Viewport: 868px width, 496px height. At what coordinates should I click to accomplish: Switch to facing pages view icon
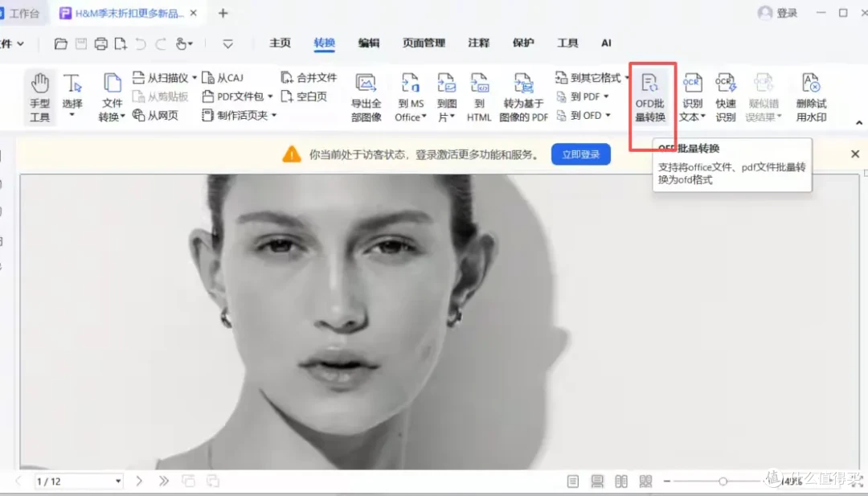[x=621, y=481]
